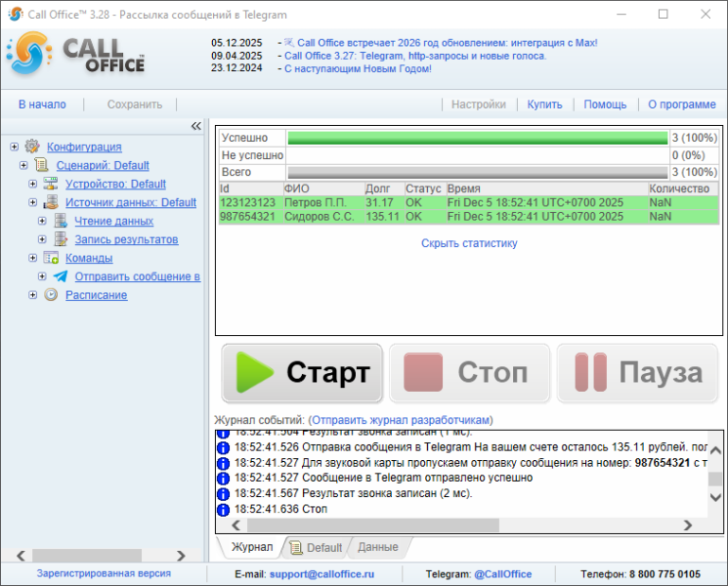Expand the Отправить сообщение node

click(42, 276)
